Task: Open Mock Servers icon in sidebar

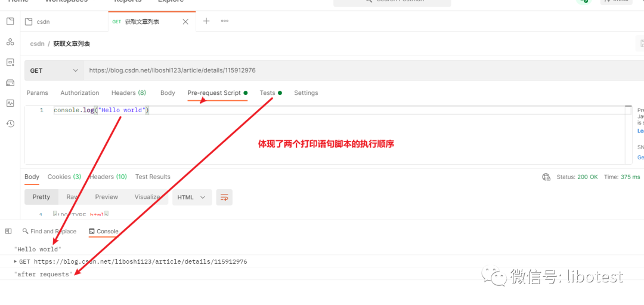Action: [10, 83]
